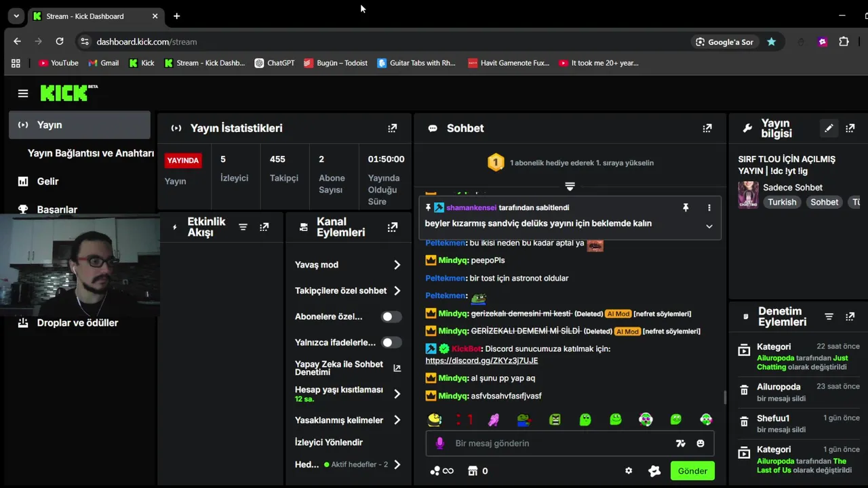Filter the Etkinlik Akışı feed
Viewport: 868px width, 488px height.
(x=243, y=227)
